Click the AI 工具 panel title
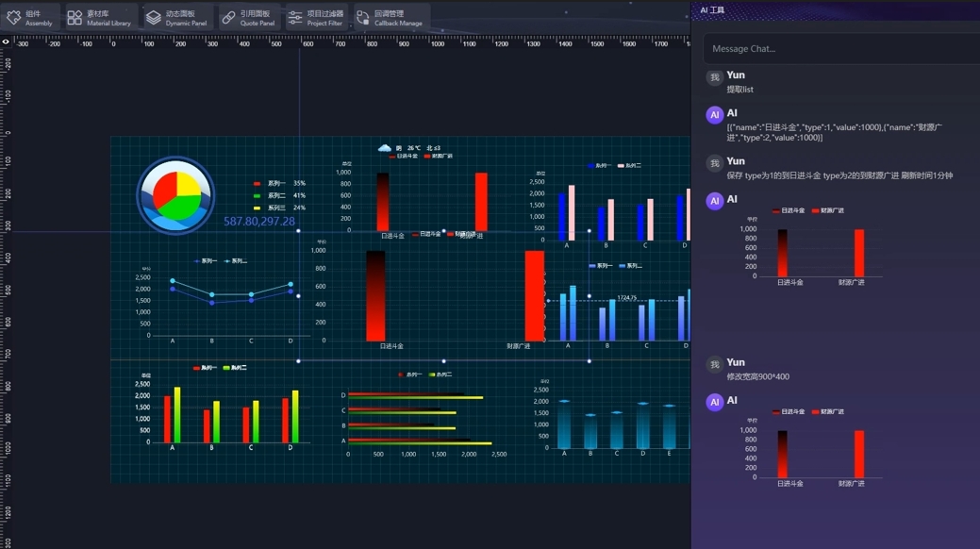This screenshot has width=980, height=549. pyautogui.click(x=712, y=9)
